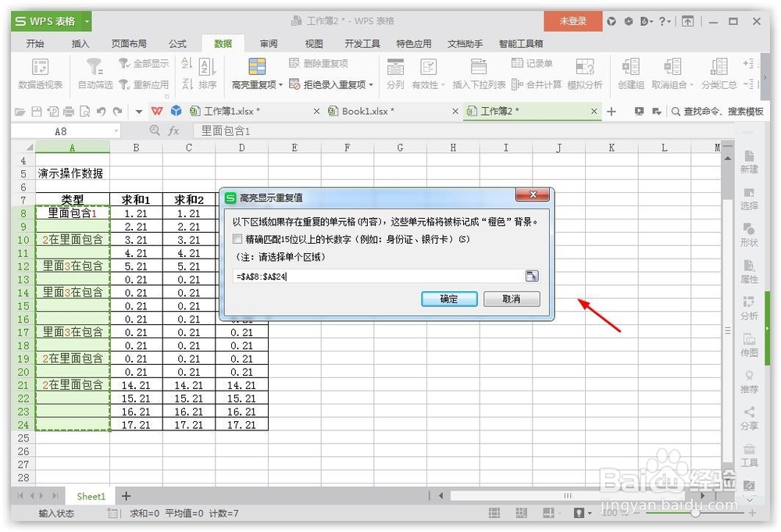
Task: Click Subtotal (分类汇总) icon
Action: [719, 66]
